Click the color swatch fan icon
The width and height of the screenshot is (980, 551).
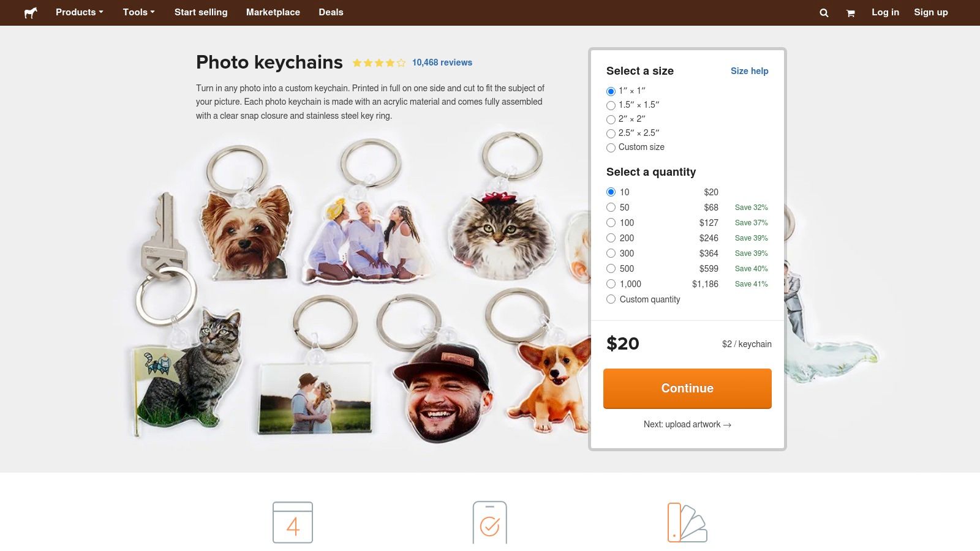[x=687, y=522]
